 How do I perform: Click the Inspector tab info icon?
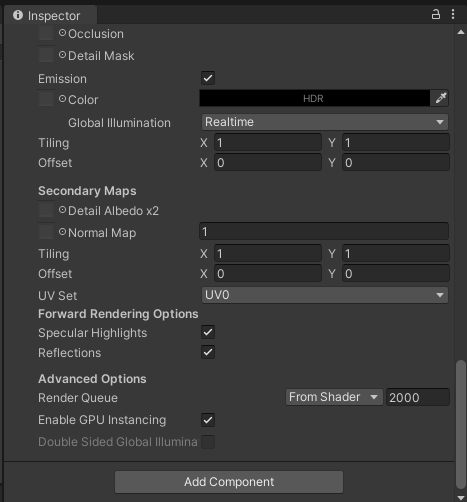pos(18,15)
